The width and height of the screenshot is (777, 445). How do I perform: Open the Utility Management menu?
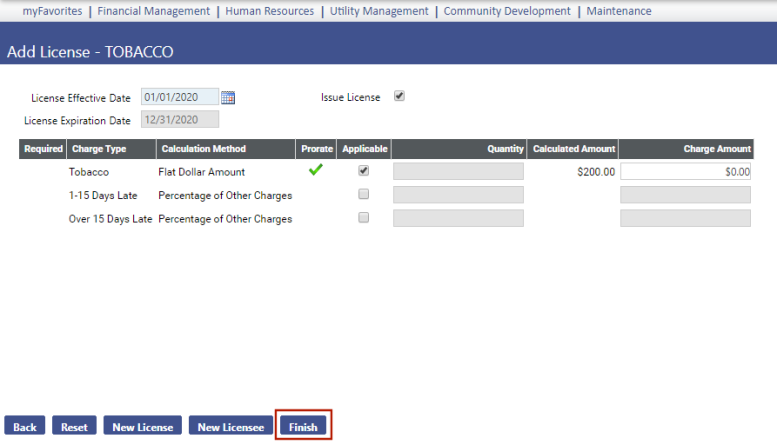click(x=378, y=11)
